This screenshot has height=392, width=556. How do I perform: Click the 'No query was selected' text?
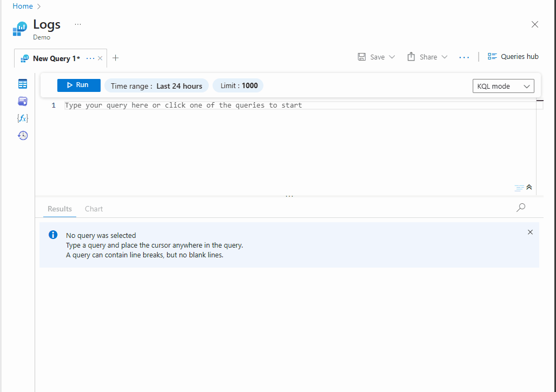[x=101, y=235]
